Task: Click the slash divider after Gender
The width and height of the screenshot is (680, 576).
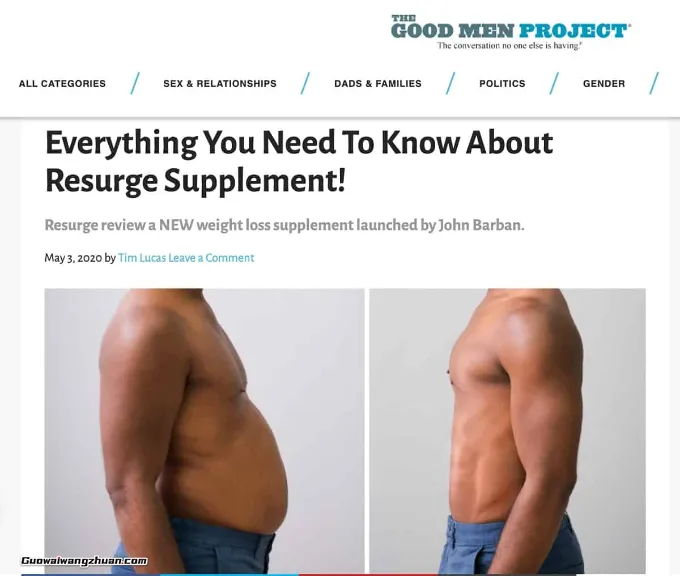Action: coord(654,83)
